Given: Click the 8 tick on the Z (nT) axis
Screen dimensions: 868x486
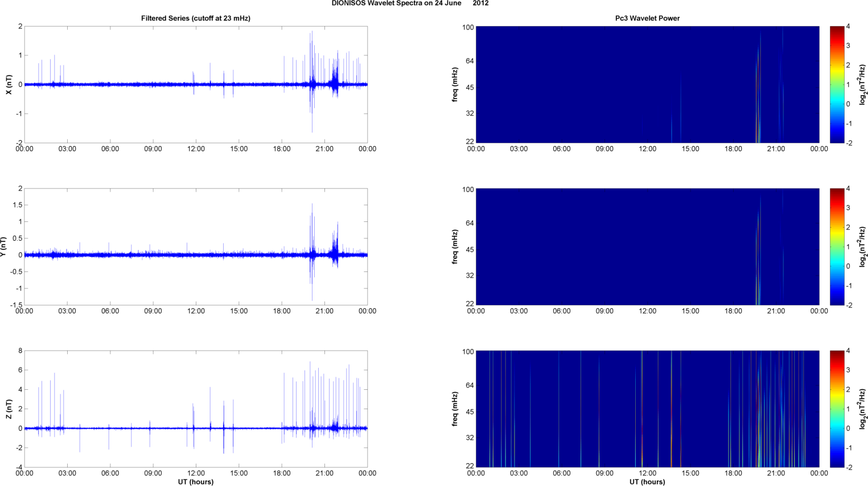Looking at the screenshot, I should point(20,351).
